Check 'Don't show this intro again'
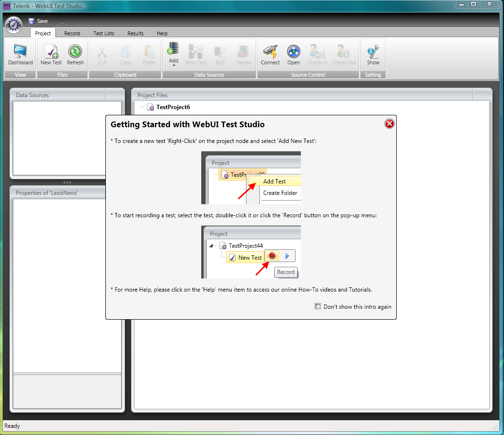Screen dimensions: 504x435 (x=318, y=306)
